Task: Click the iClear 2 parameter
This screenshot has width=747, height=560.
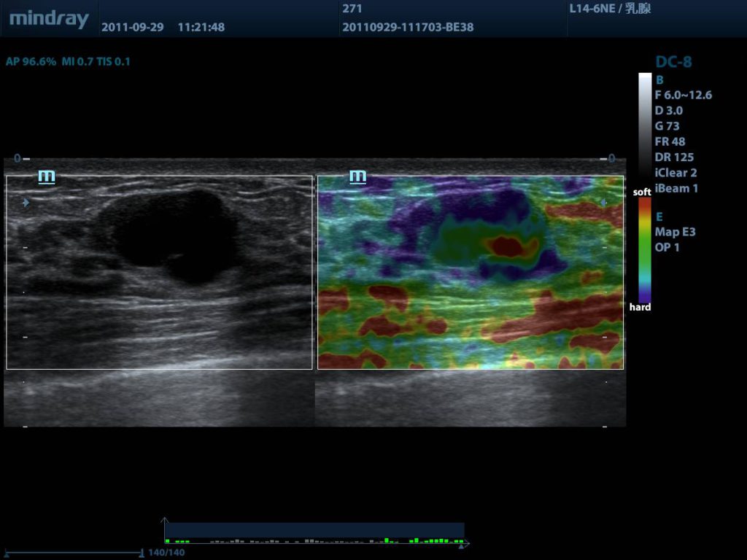Action: tap(676, 173)
